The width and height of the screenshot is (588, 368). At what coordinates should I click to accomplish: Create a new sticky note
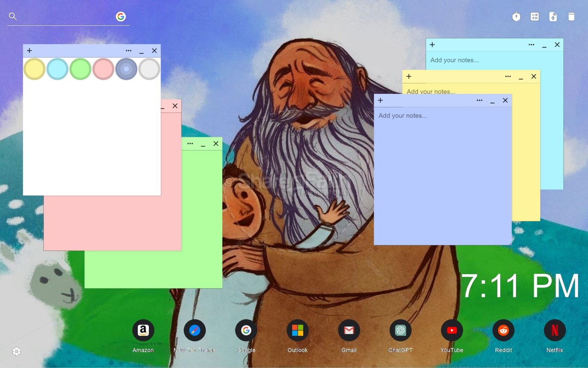553,17
